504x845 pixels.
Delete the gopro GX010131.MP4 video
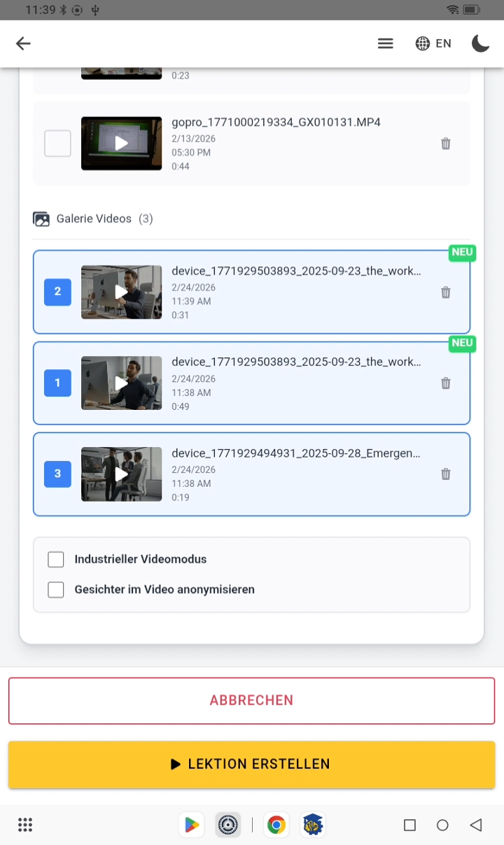pos(445,144)
